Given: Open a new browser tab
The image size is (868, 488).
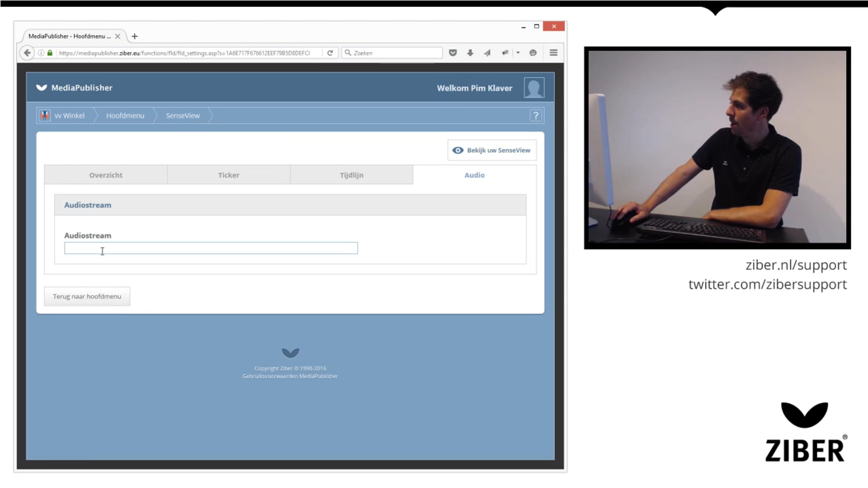Looking at the screenshot, I should 135,36.
